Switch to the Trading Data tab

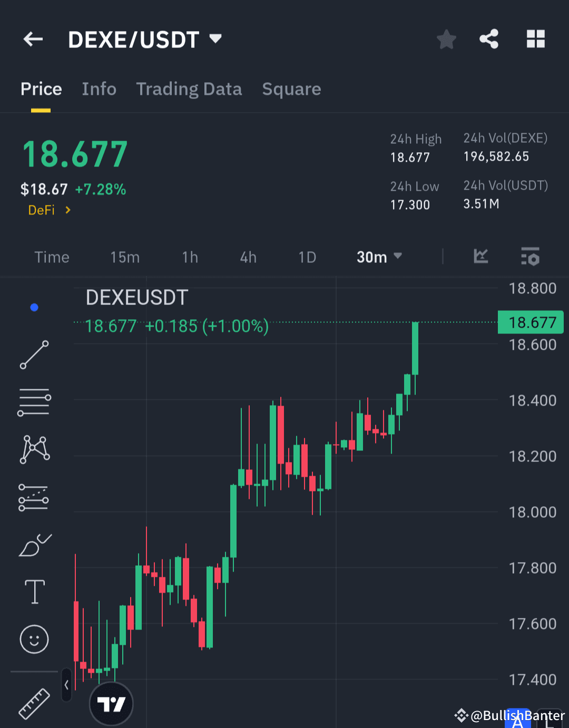tap(189, 89)
